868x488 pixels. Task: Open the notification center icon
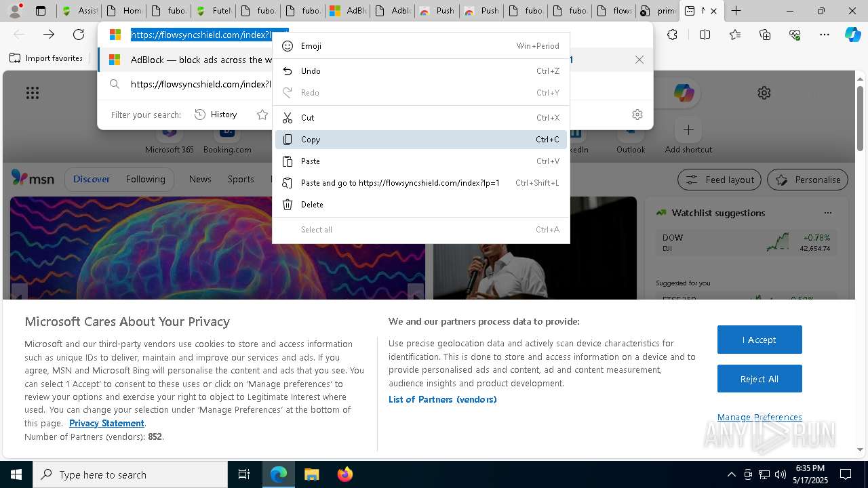[x=846, y=474]
